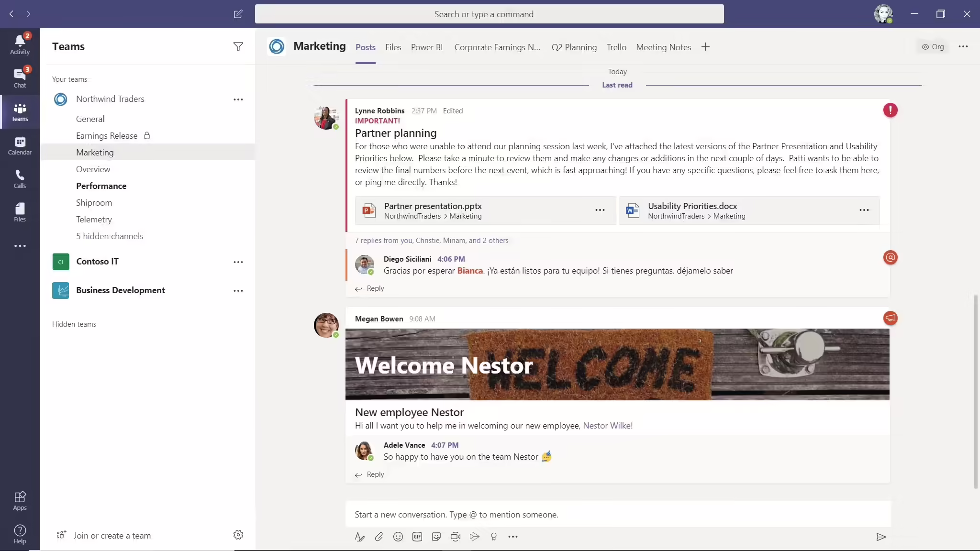Click the Nestor Wilke mention link

pos(607,426)
